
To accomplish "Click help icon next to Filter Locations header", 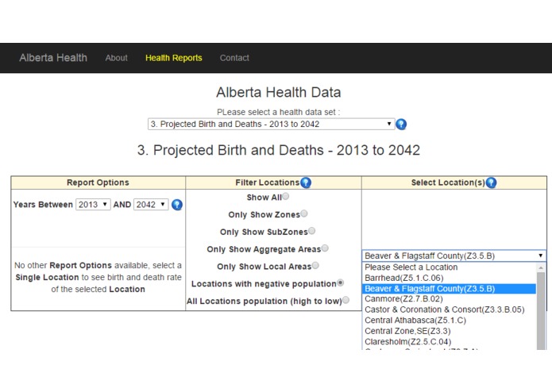I will pos(306,183).
